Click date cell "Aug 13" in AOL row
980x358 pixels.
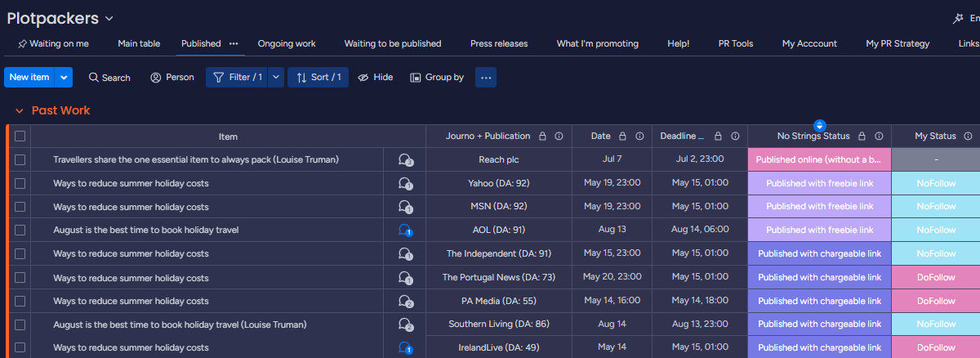point(611,230)
